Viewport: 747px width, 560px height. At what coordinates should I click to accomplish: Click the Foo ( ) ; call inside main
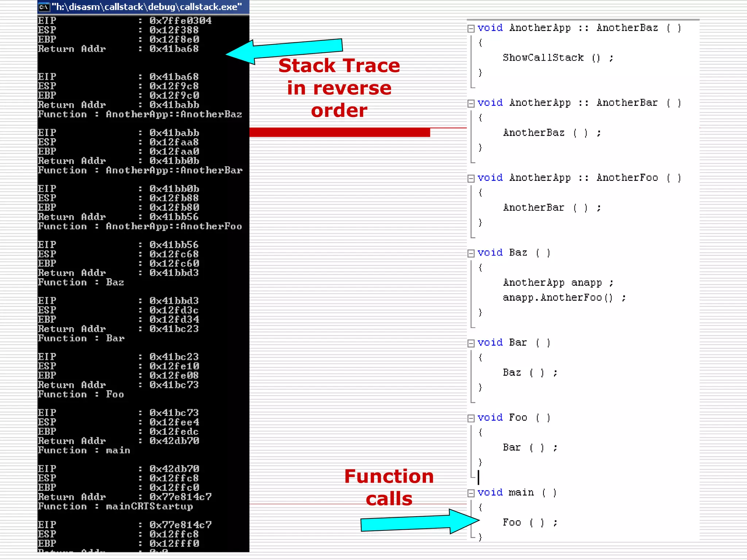530,523
